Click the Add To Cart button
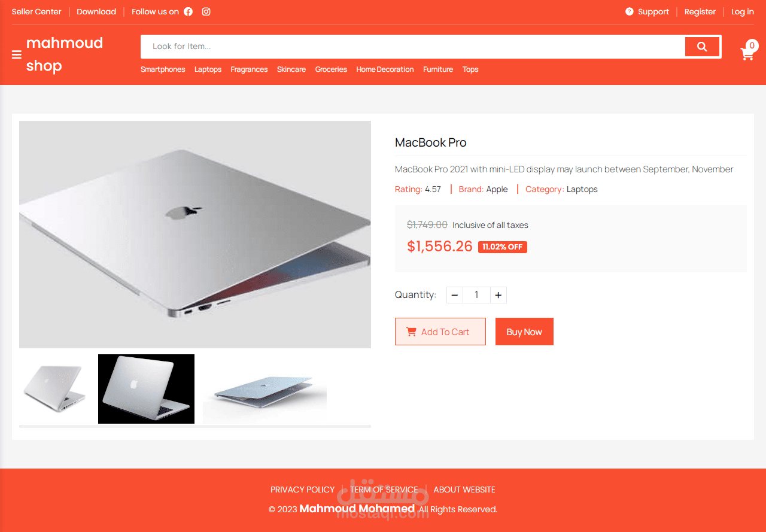766x532 pixels. pos(440,332)
